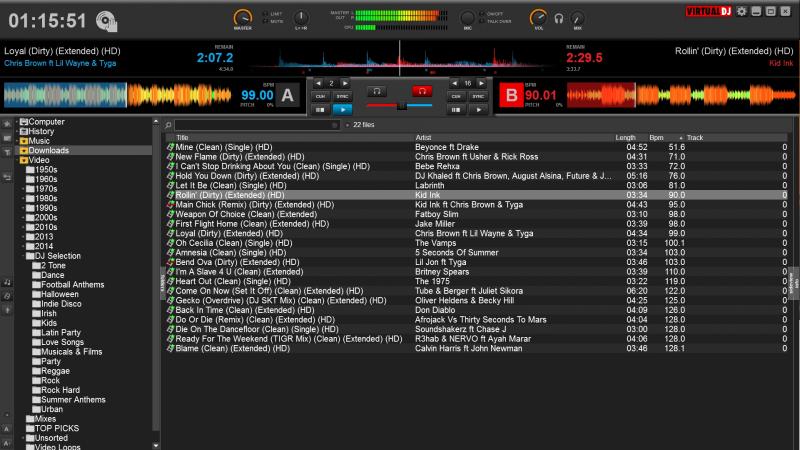Sort list by Artist column header
Screen dimensions: 800x450
click(x=423, y=138)
